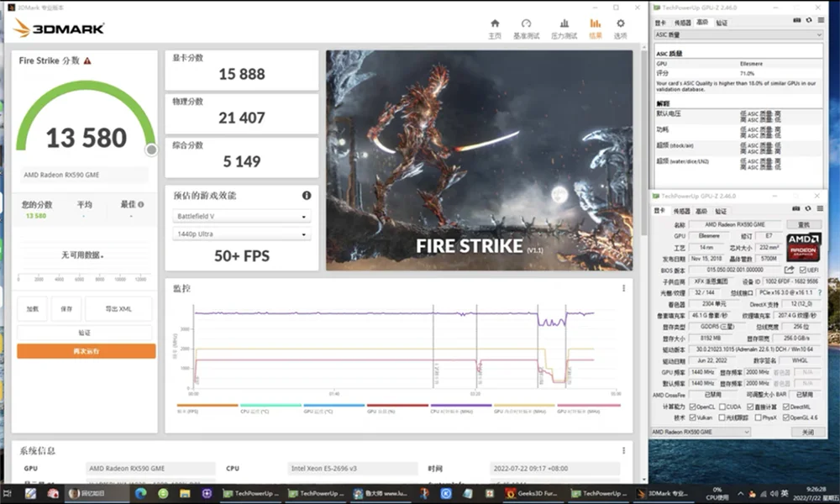The width and height of the screenshot is (840, 504).
Task: Click the Fire Strike score warning icon
Action: pyautogui.click(x=87, y=61)
